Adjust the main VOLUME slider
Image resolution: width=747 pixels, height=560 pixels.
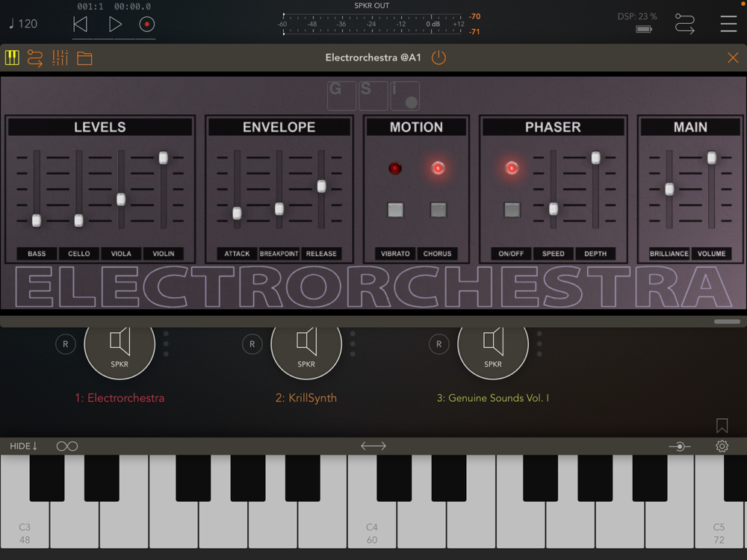[x=712, y=158]
